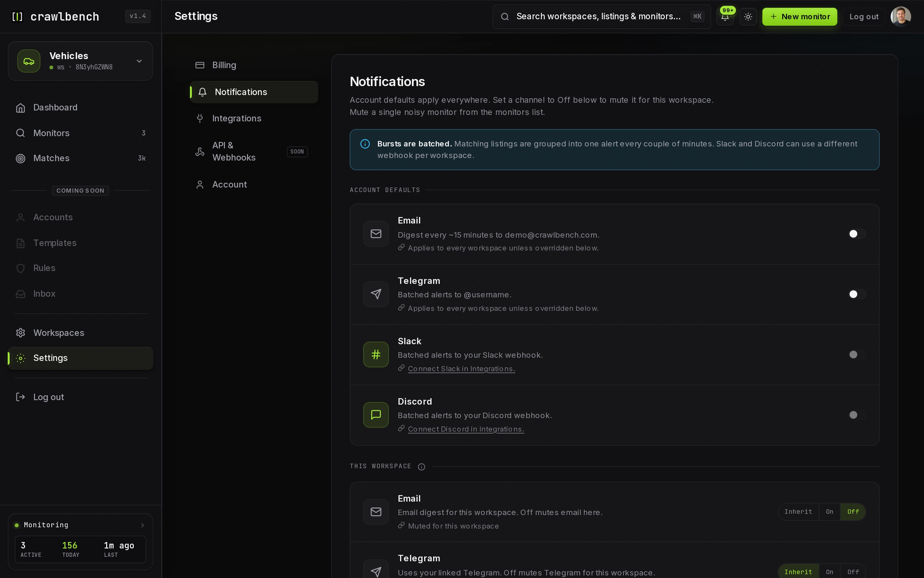Click the Telegram paper-plane icon in Account Defaults
This screenshot has width=924, height=578.
pyautogui.click(x=376, y=294)
